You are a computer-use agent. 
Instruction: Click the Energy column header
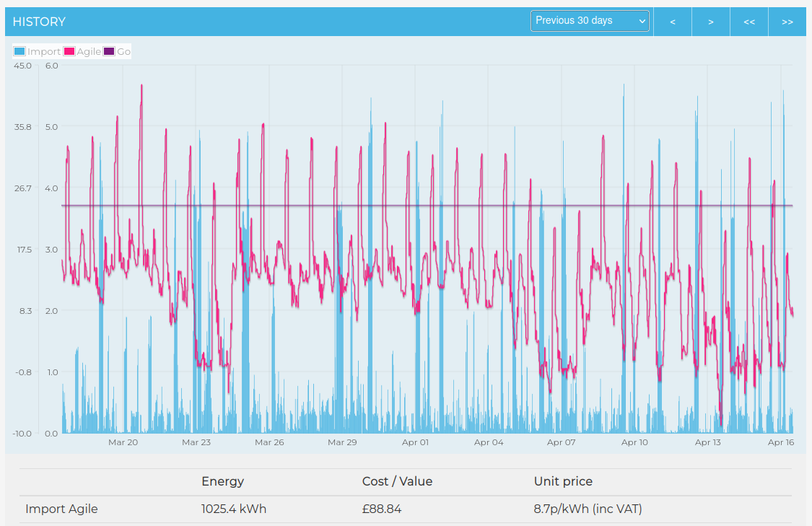pyautogui.click(x=222, y=481)
